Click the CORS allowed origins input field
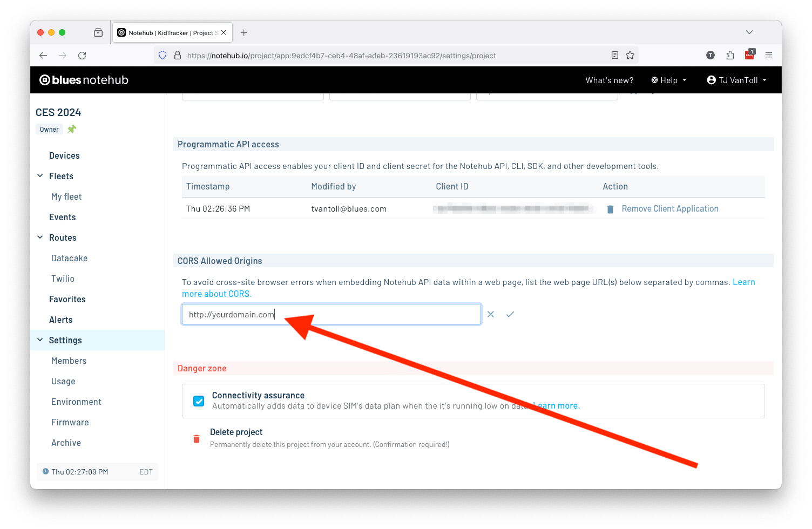This screenshot has width=812, height=529. pos(331,314)
